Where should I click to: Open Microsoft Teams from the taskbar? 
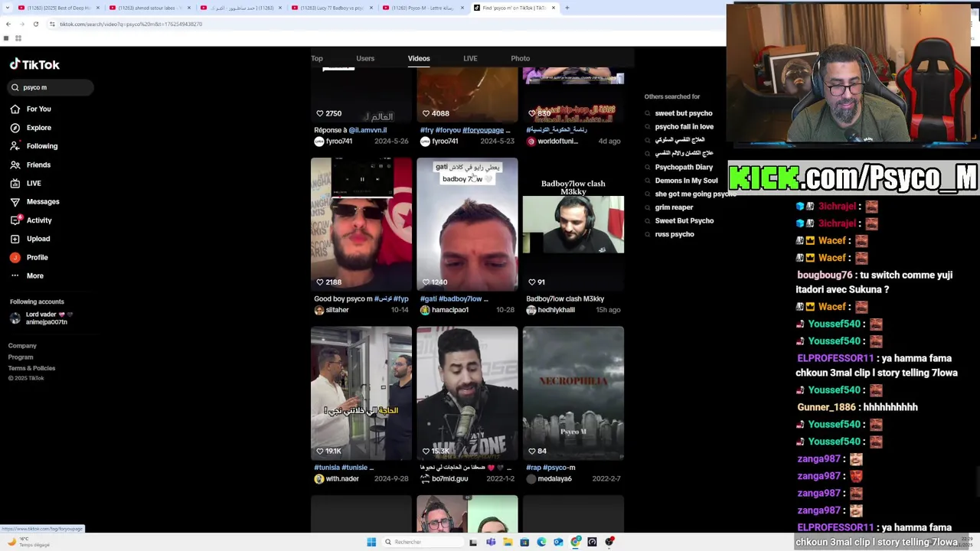click(x=491, y=542)
